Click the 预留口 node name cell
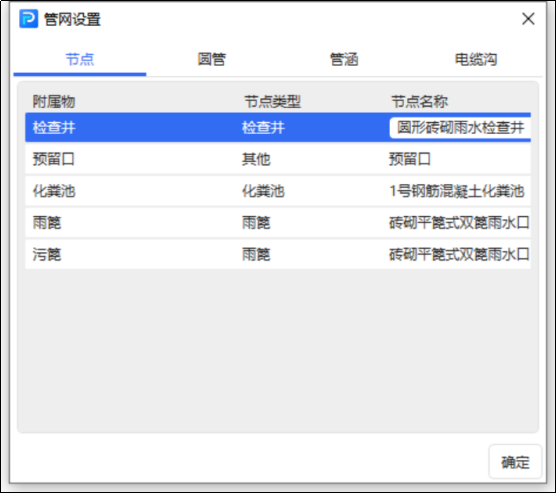Image resolution: width=556 pixels, height=494 pixels. coord(410,159)
